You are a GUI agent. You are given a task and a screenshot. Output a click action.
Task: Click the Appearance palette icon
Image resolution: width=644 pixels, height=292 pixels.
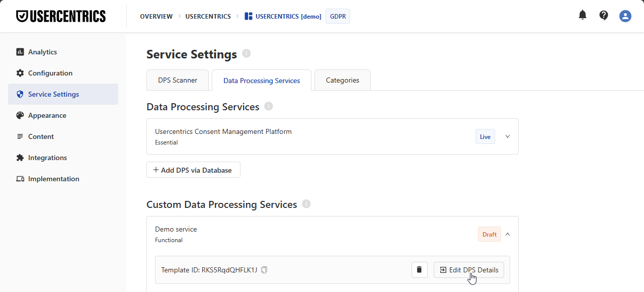(x=20, y=115)
